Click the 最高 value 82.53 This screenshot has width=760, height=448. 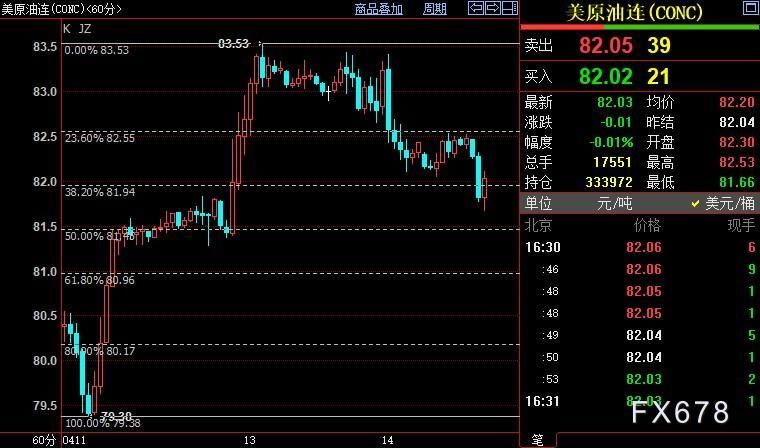click(737, 162)
